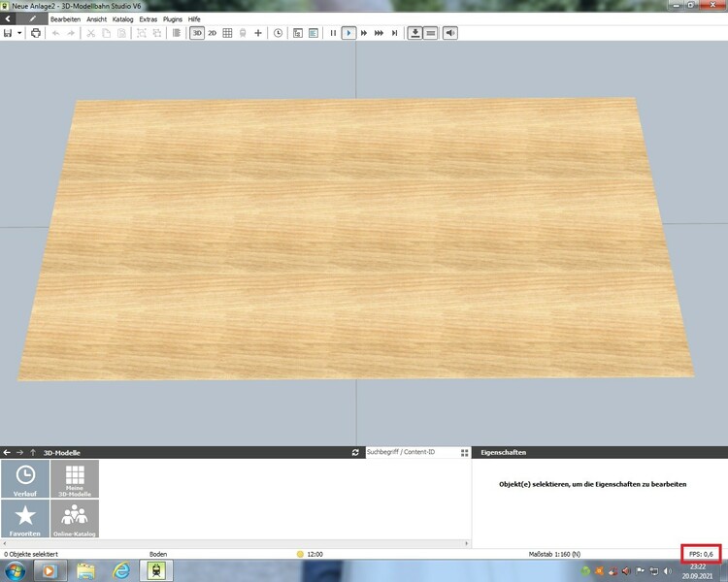Click the 0 Objekte selektiert status text
Screen dimensions: 728x582
tap(31, 554)
